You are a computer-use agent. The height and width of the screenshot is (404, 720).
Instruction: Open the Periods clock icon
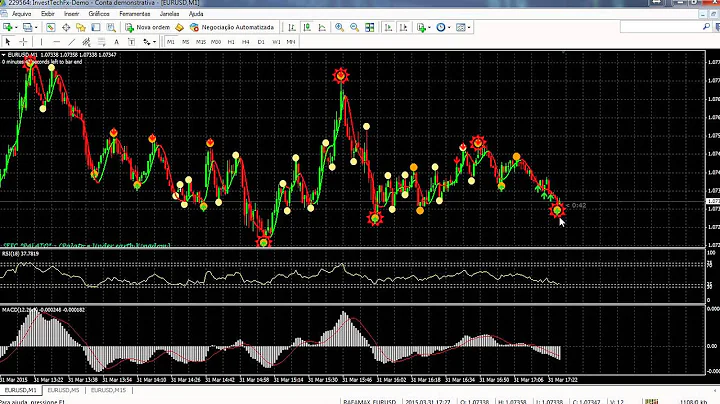pyautogui.click(x=441, y=28)
